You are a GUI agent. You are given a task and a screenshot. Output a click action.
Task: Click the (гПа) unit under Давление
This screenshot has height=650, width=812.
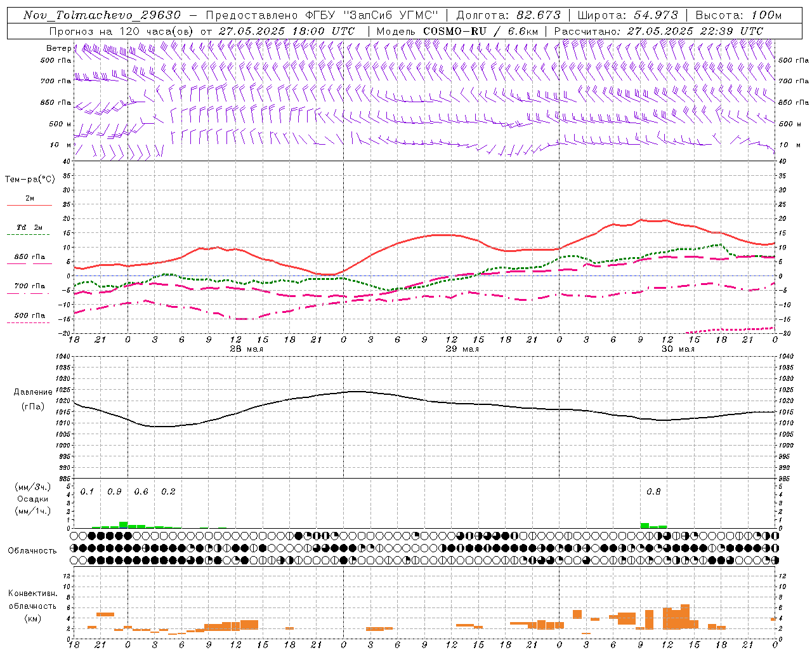pos(32,407)
